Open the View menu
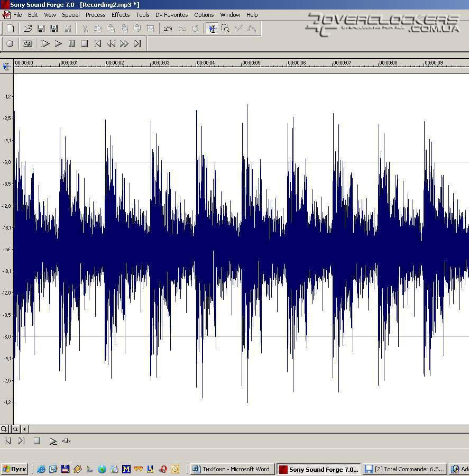This screenshot has width=469, height=476. coord(50,15)
